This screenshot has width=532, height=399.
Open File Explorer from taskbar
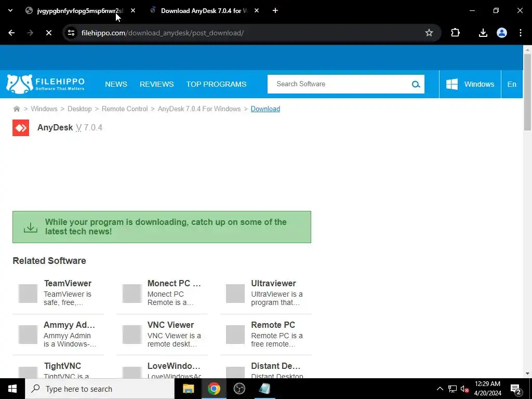point(188,389)
